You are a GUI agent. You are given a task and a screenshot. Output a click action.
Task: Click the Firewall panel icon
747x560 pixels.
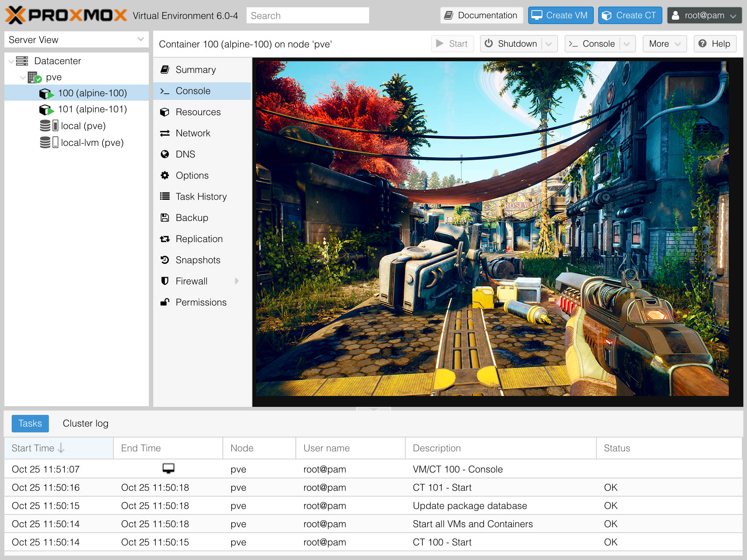(165, 281)
